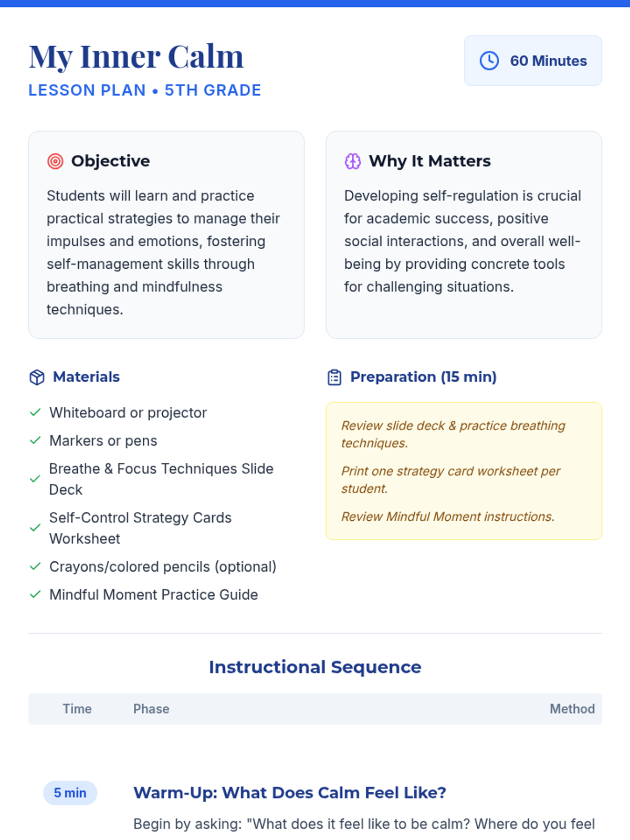Click checkmark beside Crayons/colored pencils
This screenshot has height=840, width=630.
pyautogui.click(x=35, y=566)
